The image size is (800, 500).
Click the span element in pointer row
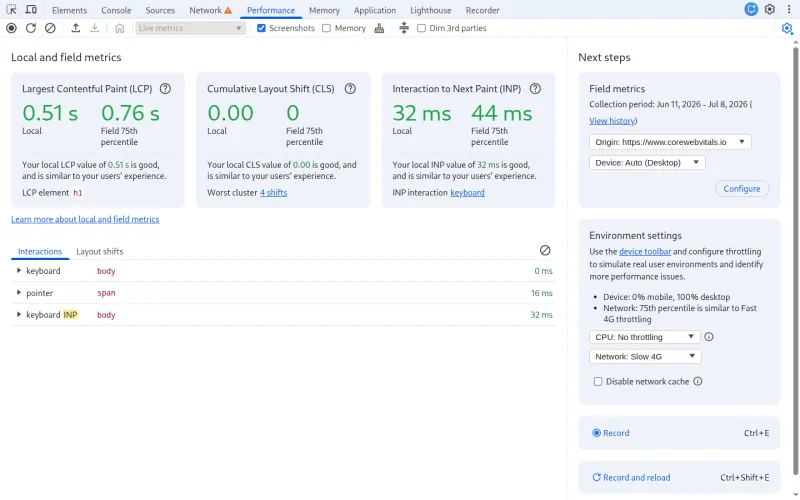click(x=106, y=293)
